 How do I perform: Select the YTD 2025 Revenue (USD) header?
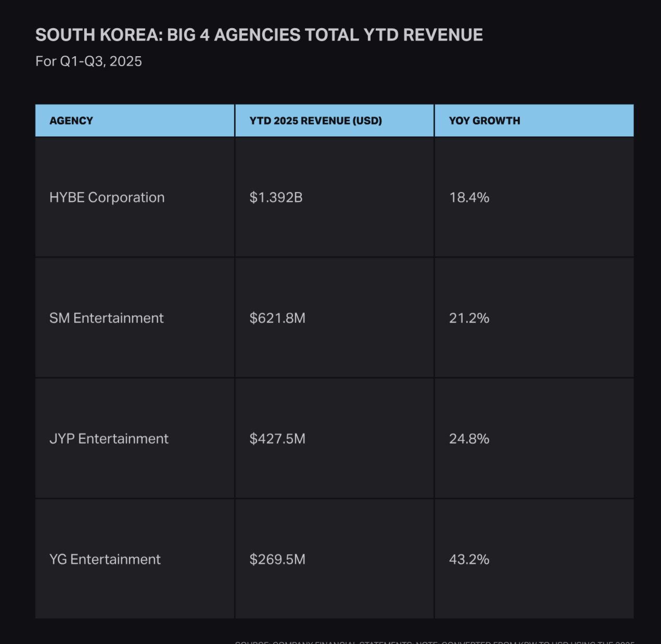[x=315, y=121]
